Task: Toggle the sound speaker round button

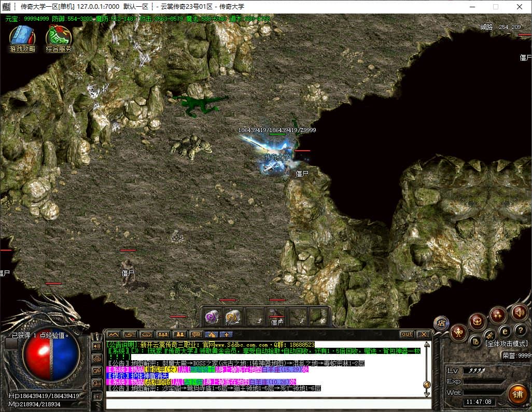Action: [x=519, y=312]
